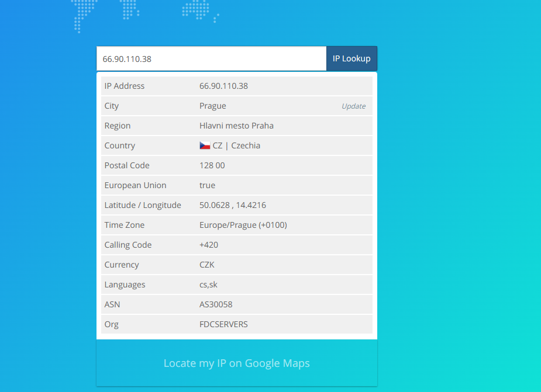This screenshot has width=541, height=392.
Task: Click the time zone value Europe/Prague (+0100)
Action: point(243,225)
